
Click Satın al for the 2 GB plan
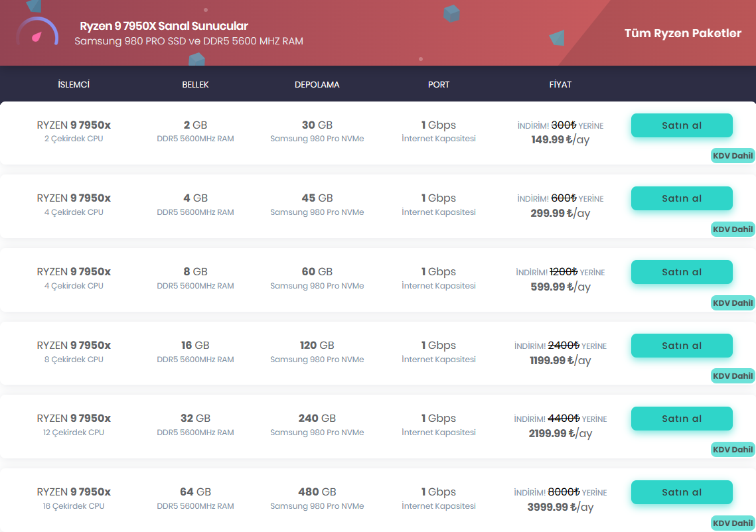tap(681, 125)
